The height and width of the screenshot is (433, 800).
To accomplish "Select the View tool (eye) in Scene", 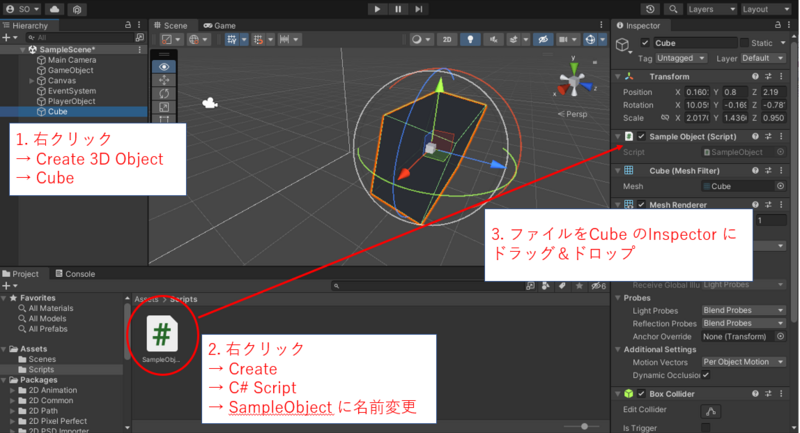I will [x=164, y=67].
